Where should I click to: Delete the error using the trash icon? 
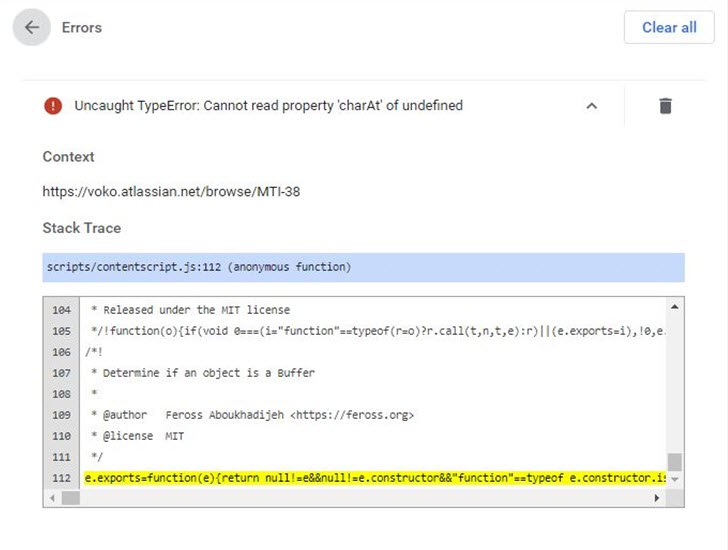(x=665, y=106)
